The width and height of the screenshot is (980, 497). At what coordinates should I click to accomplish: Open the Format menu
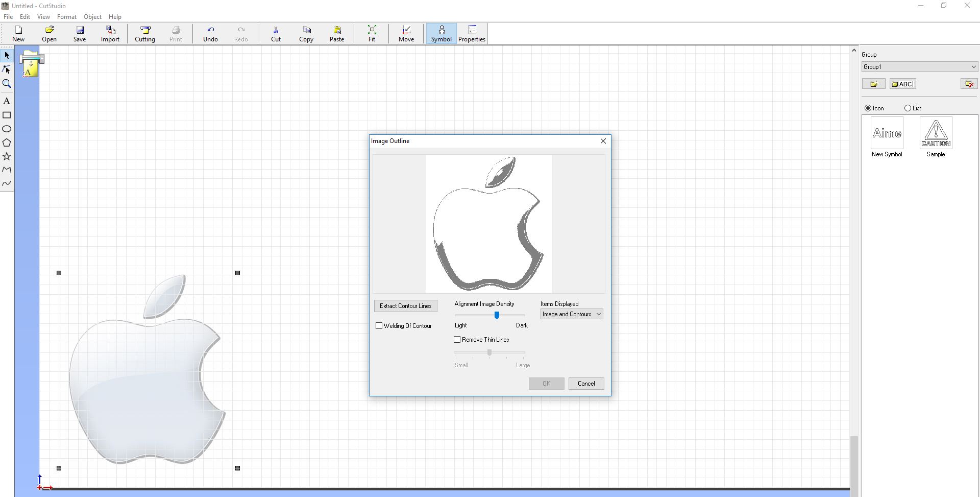point(67,17)
